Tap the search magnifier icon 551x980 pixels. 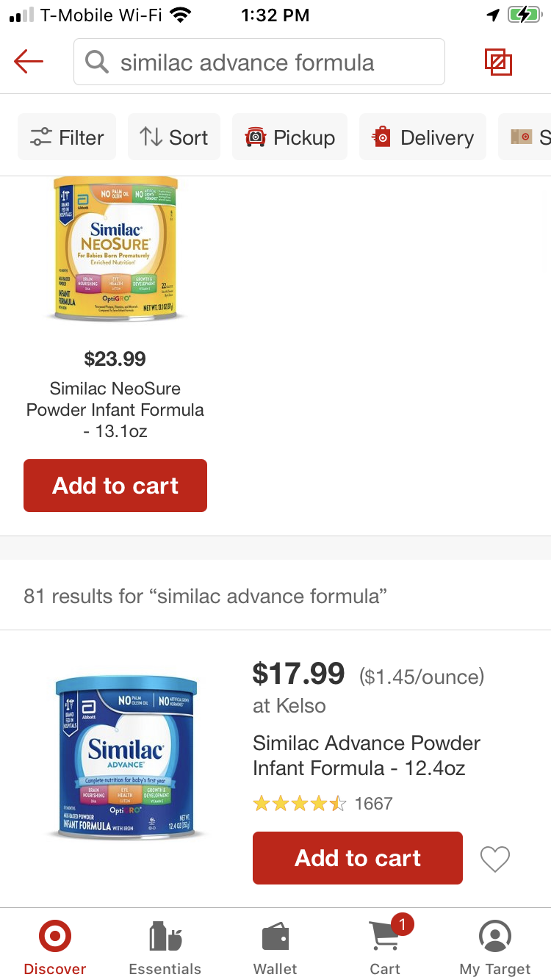tap(97, 62)
